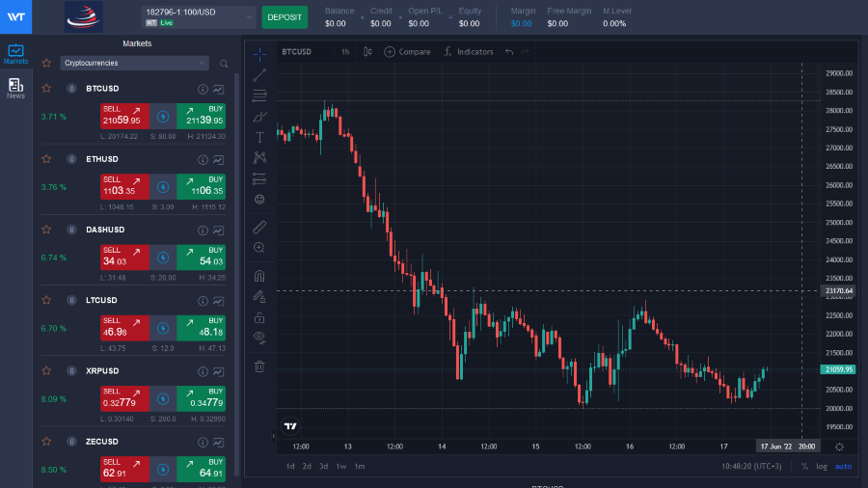The image size is (868, 488).
Task: Open the chart patterns tool
Action: click(x=259, y=158)
